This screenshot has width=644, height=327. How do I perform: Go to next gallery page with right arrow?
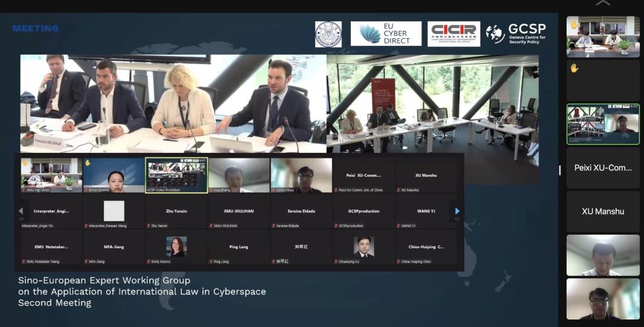tap(457, 211)
